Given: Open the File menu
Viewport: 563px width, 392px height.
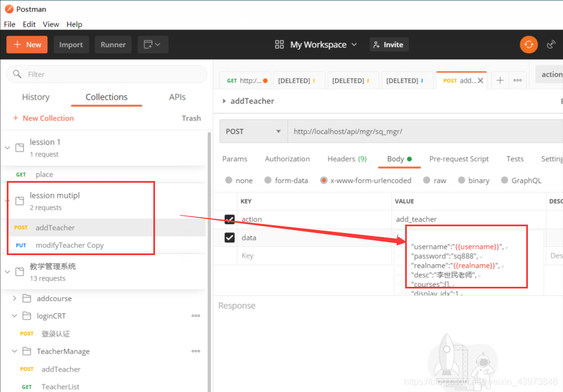Looking at the screenshot, I should click(10, 24).
